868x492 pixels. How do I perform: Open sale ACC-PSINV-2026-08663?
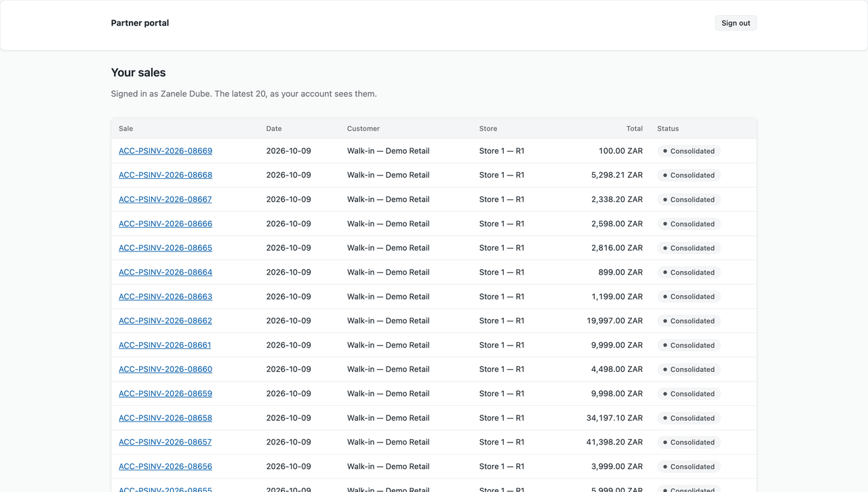pyautogui.click(x=165, y=297)
